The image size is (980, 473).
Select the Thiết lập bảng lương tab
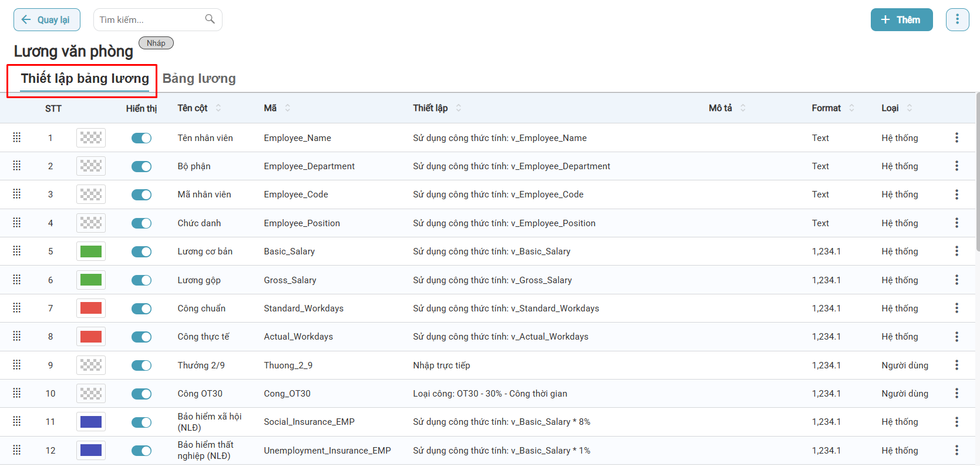pos(85,79)
